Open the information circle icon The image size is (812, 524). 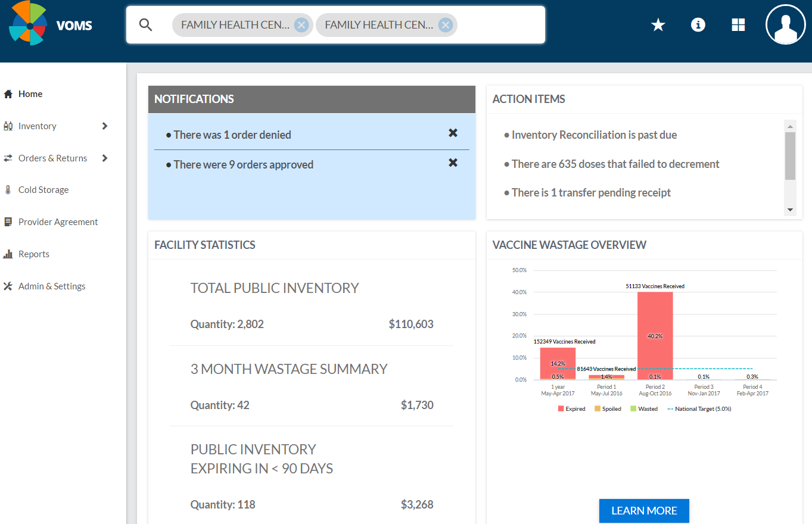[x=698, y=25]
